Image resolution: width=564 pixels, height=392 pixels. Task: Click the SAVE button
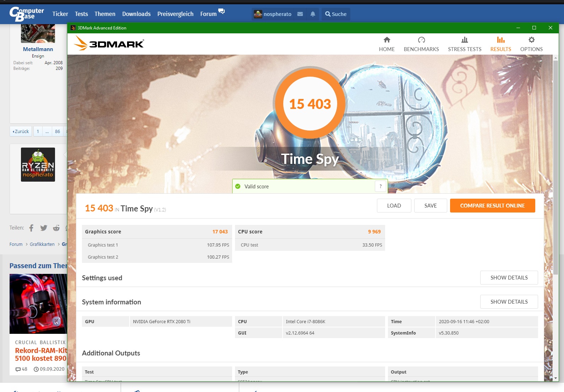pyautogui.click(x=431, y=205)
